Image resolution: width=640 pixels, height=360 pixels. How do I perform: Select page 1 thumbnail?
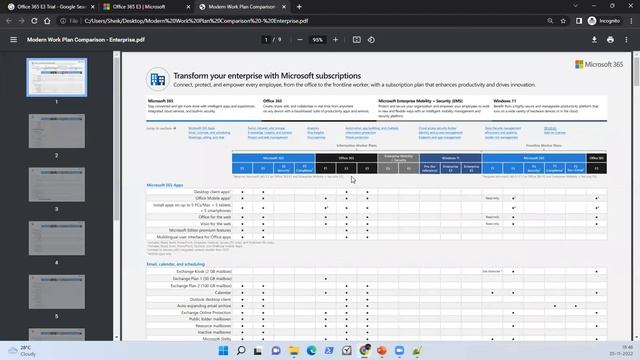pos(57,77)
